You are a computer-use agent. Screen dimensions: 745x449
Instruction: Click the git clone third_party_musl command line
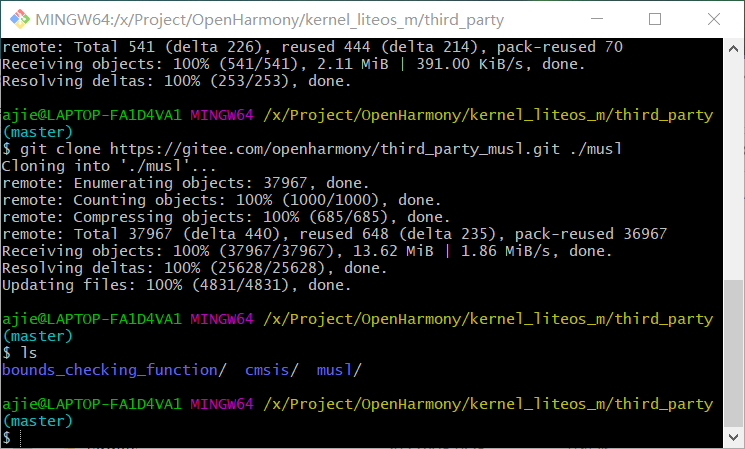point(312,149)
